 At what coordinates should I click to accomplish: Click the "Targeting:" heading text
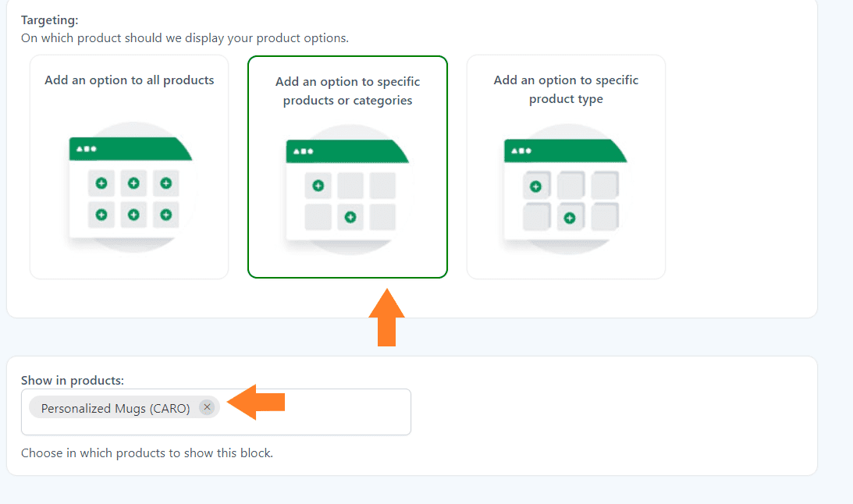49,20
